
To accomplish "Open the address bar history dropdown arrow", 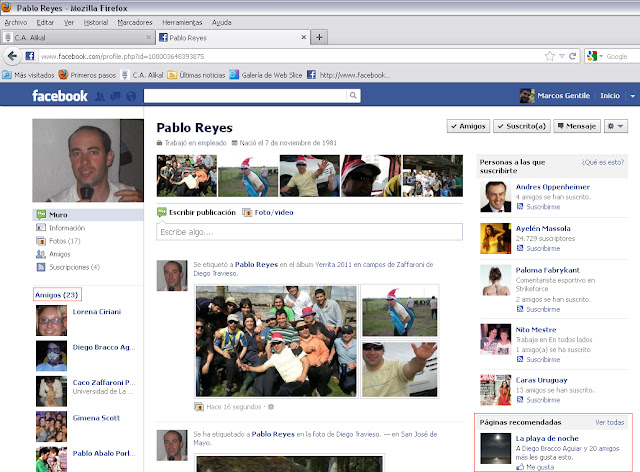I will click(562, 56).
